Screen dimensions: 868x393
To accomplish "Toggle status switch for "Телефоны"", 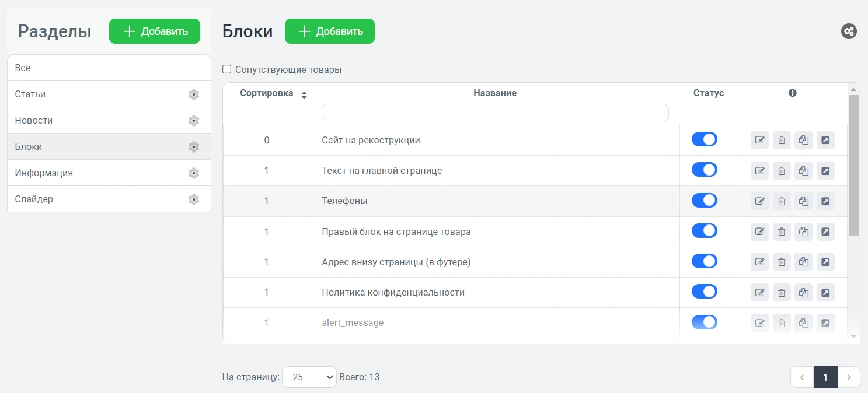I will 704,201.
